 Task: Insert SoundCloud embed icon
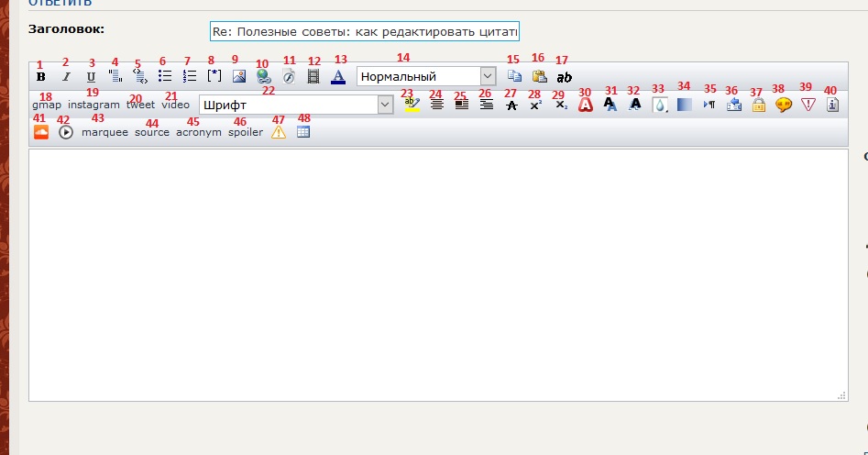[x=40, y=132]
